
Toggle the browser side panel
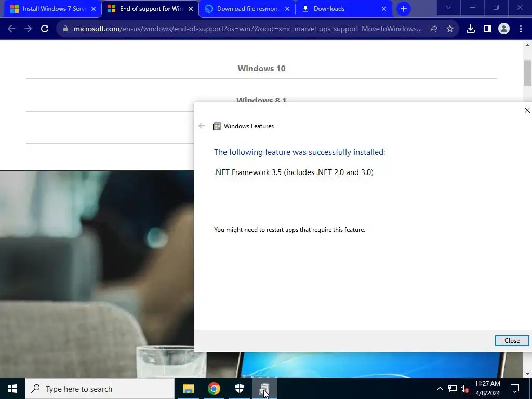click(487, 29)
